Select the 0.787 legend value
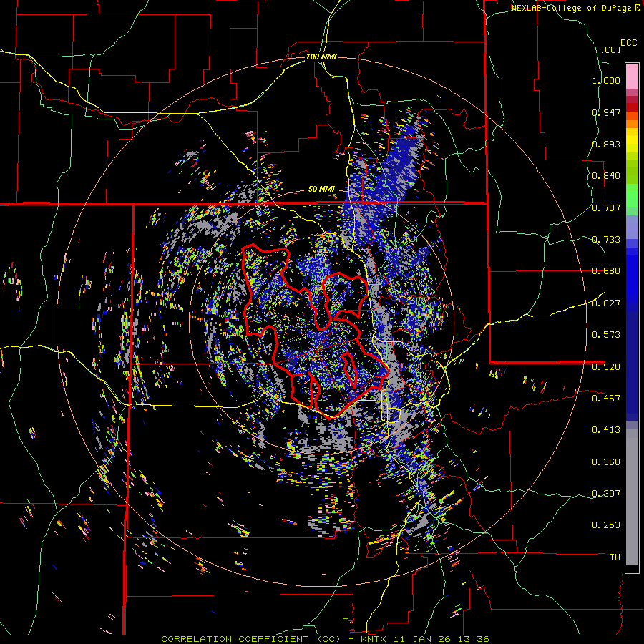 click(x=606, y=208)
